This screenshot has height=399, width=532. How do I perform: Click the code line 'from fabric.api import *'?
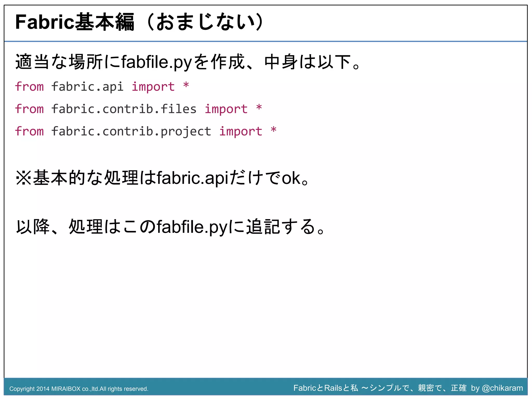(x=102, y=87)
